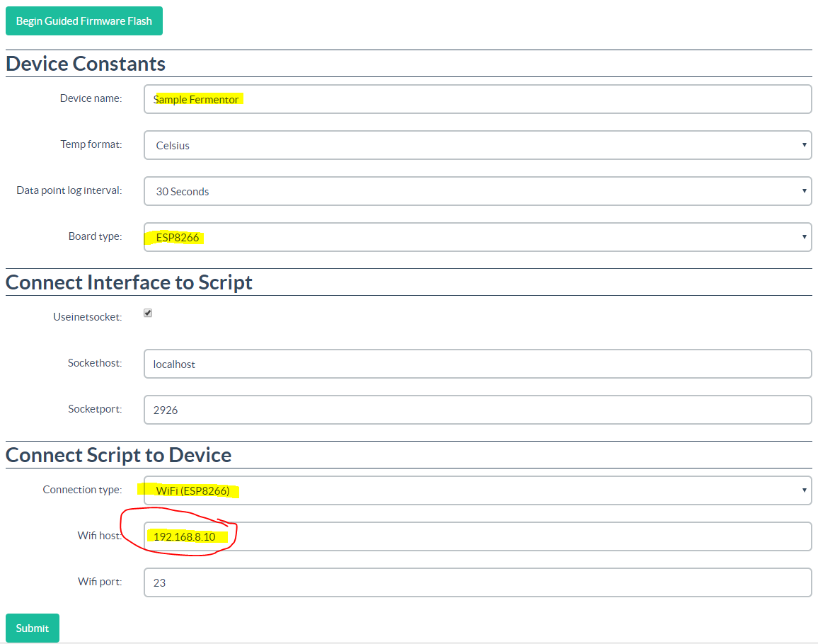818x644 pixels.
Task: Click the Useinetsocket label
Action: click(88, 317)
